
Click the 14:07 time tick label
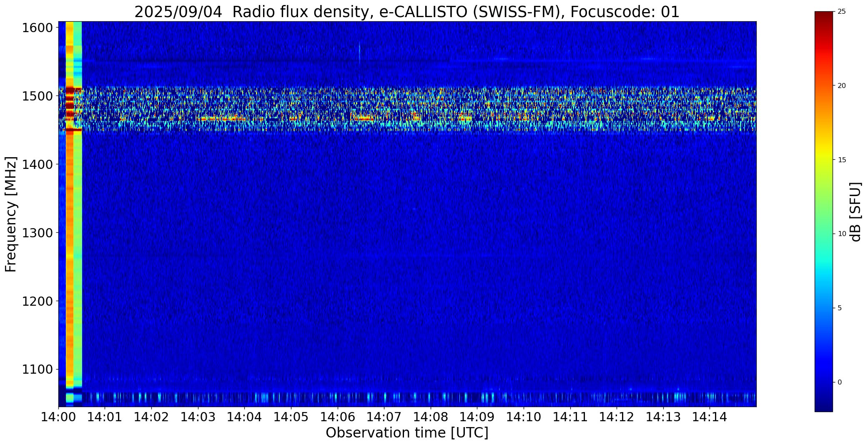(384, 417)
